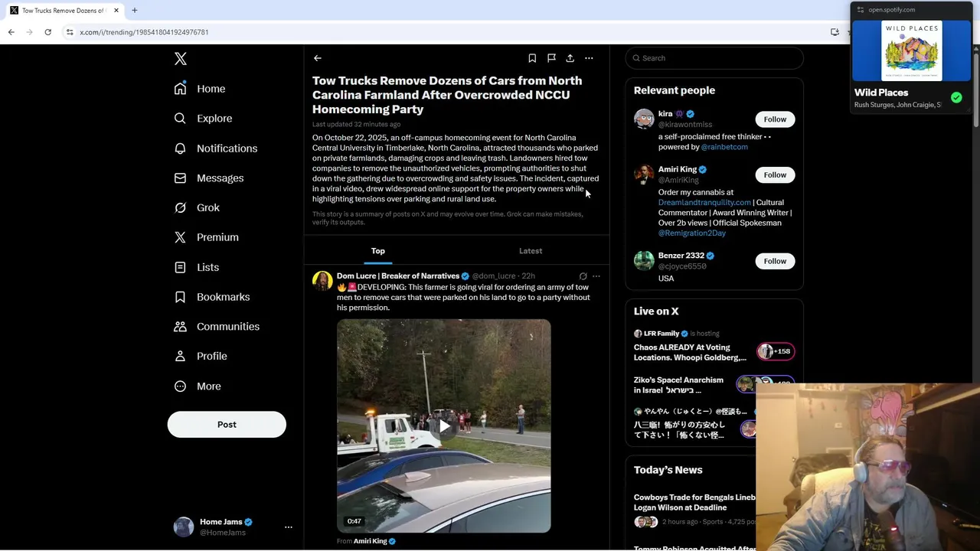
Task: Click install app icon in address bar
Action: pos(835,32)
